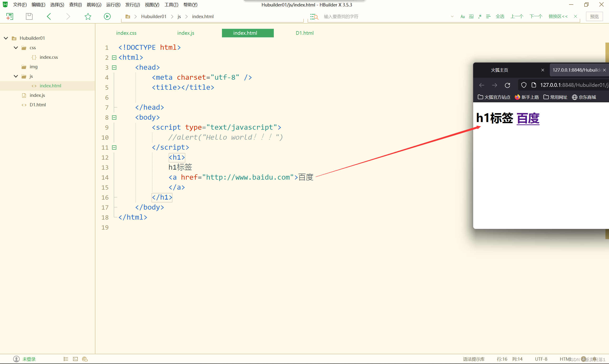Viewport: 609px width, 364px height.
Task: Switch to the D1.html editor tab
Action: tap(304, 33)
